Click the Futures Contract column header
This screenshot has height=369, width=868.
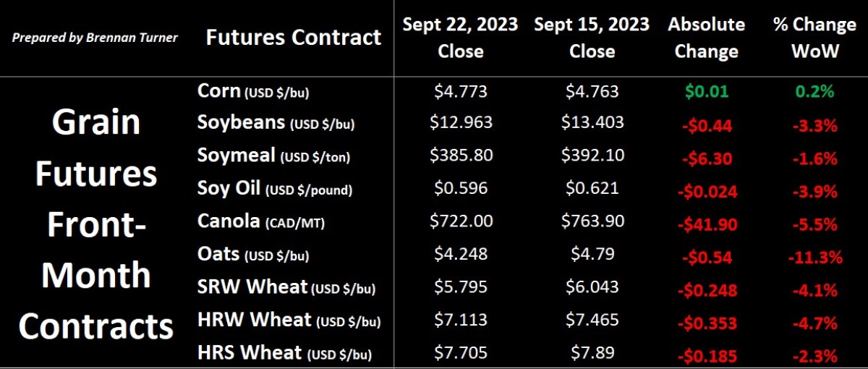[x=293, y=37]
